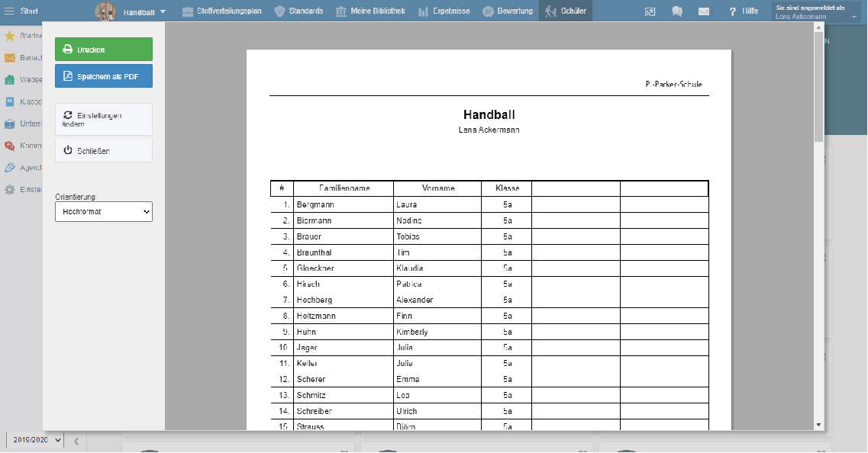Click the Emma first name cell

(437, 380)
